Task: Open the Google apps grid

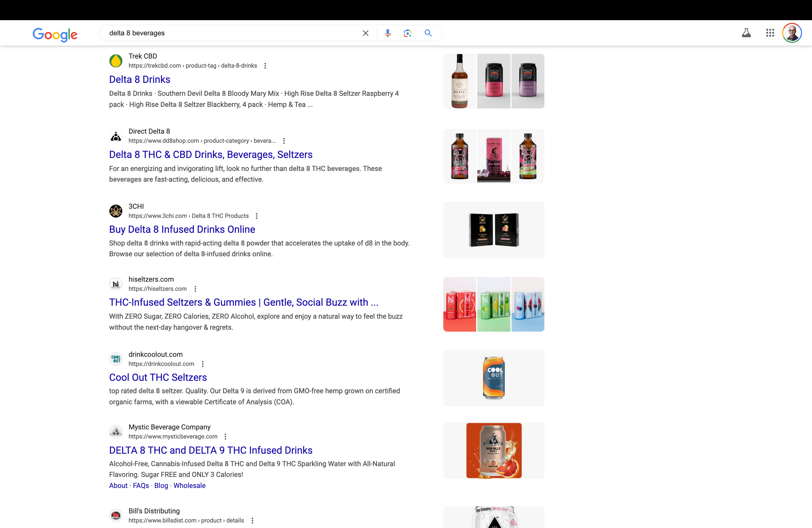Action: (770, 33)
